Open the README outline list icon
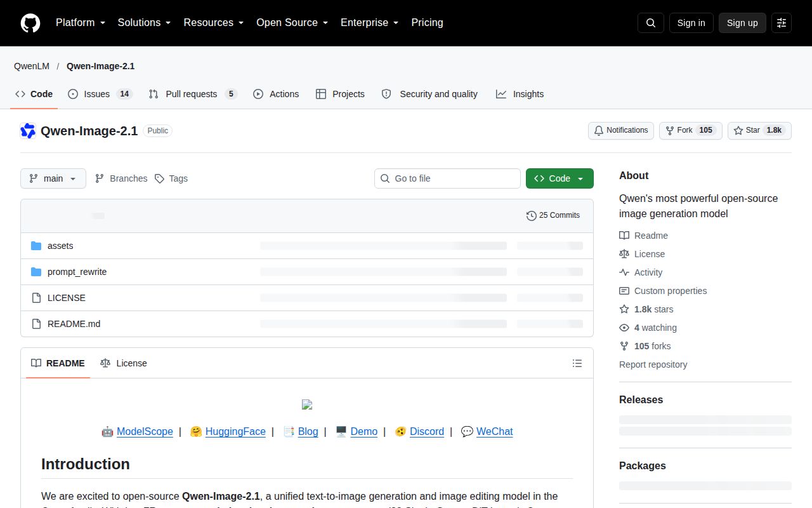Screen dimensions: 812x508 click(x=577, y=363)
